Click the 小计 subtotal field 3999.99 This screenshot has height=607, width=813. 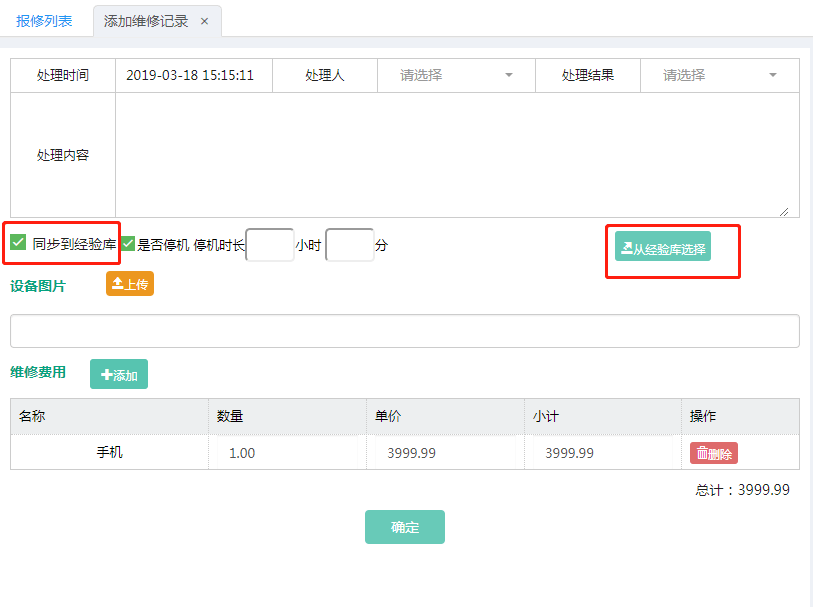click(x=603, y=453)
